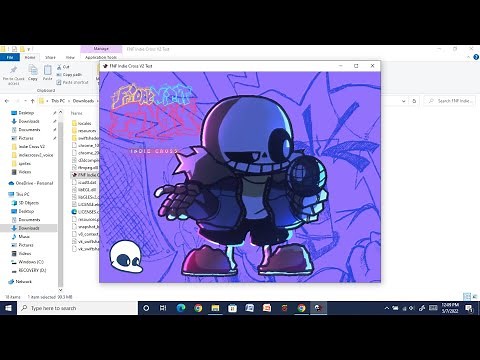Launch Microsoft Edge from taskbar

pos(181,308)
